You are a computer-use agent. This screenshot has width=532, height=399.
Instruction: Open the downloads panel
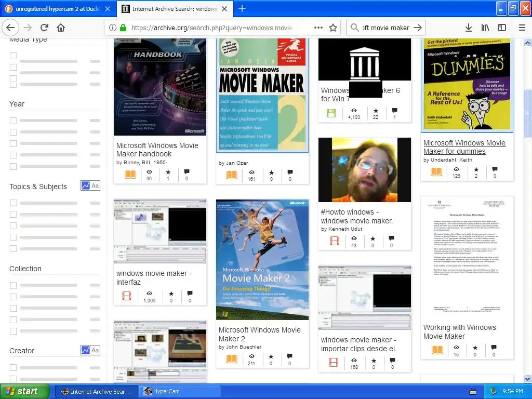point(469,28)
